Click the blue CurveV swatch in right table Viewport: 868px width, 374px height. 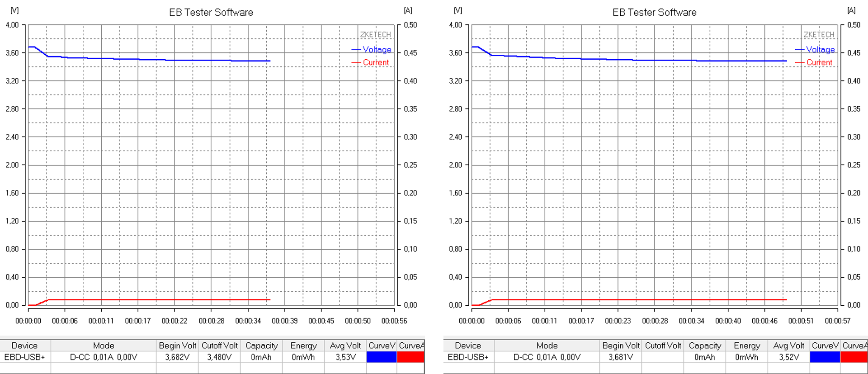coord(825,357)
